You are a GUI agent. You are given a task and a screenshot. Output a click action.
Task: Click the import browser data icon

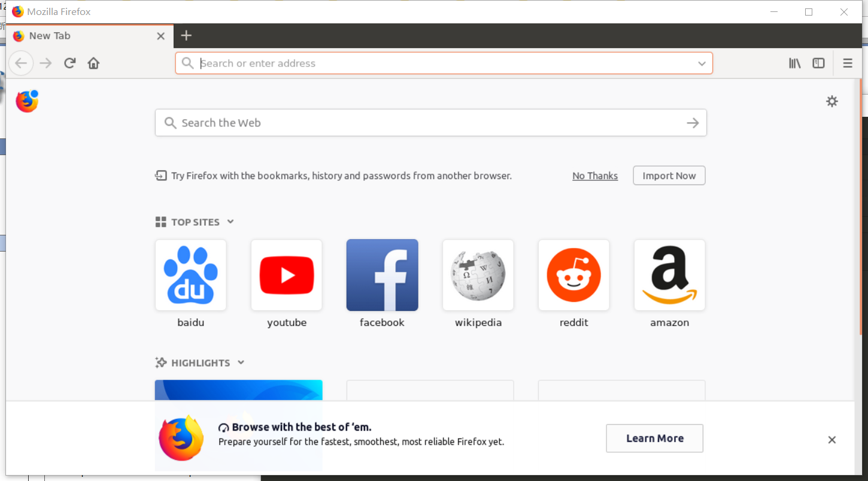tap(160, 176)
